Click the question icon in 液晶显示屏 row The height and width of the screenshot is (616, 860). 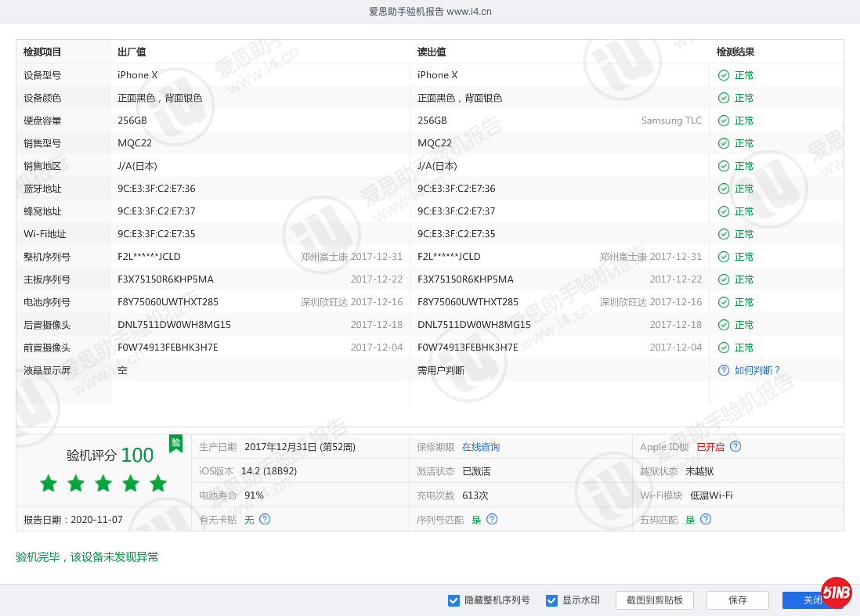click(x=724, y=370)
